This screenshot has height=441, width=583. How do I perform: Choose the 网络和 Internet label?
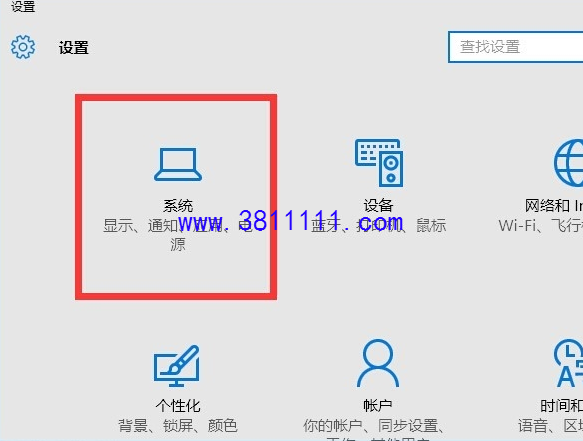pos(554,205)
